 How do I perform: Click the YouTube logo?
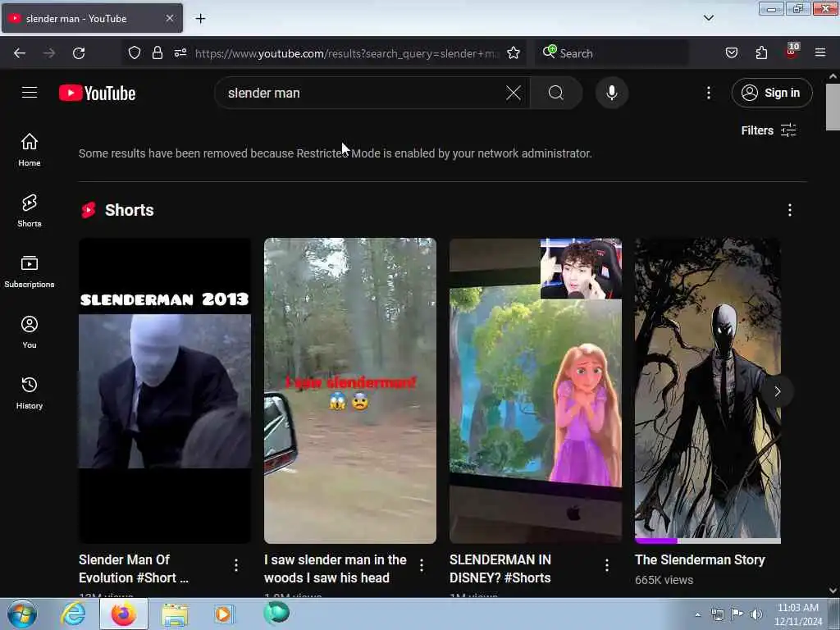pyautogui.click(x=97, y=94)
